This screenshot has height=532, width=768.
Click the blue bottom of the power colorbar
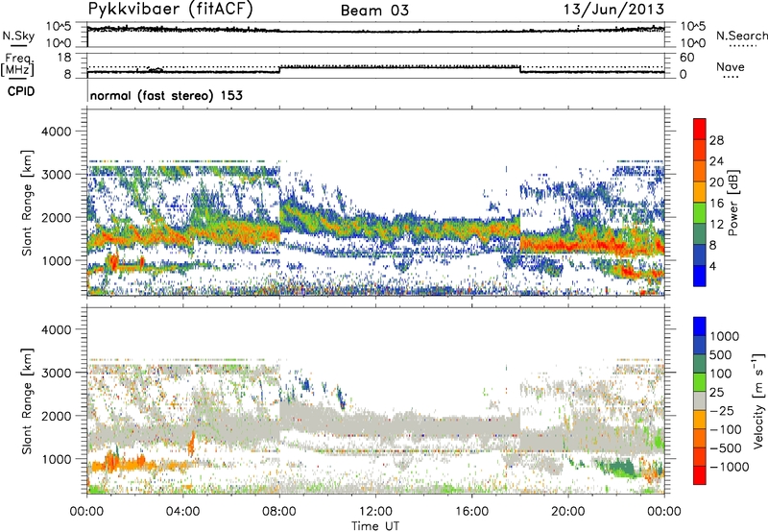click(700, 276)
